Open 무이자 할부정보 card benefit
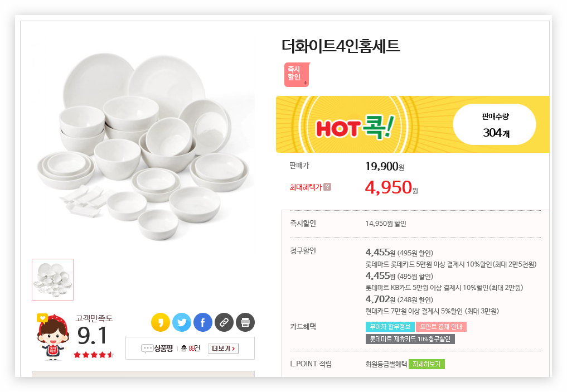The image size is (567, 392). pyautogui.click(x=389, y=327)
